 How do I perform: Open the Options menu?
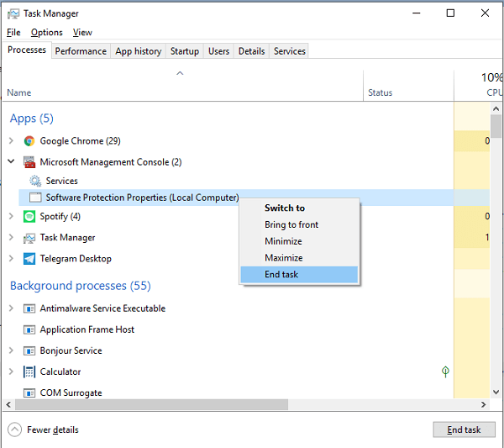46,33
